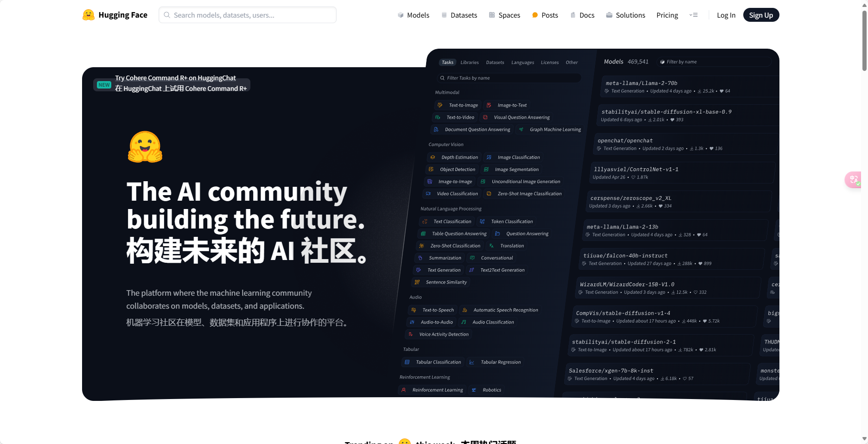The image size is (868, 444).
Task: Toggle the Summarization task filter
Action: (x=439, y=258)
